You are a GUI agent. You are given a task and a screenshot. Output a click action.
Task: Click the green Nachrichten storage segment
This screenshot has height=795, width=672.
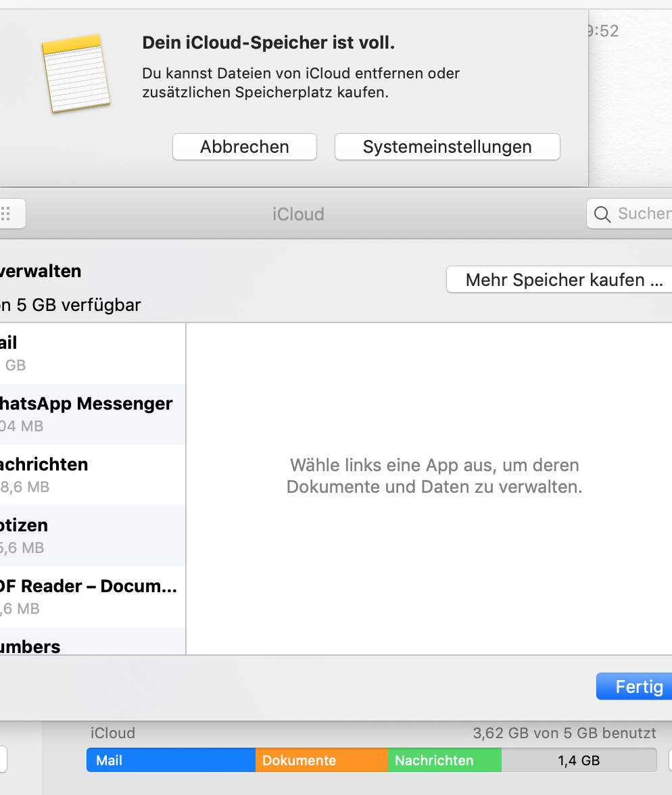coord(445,760)
